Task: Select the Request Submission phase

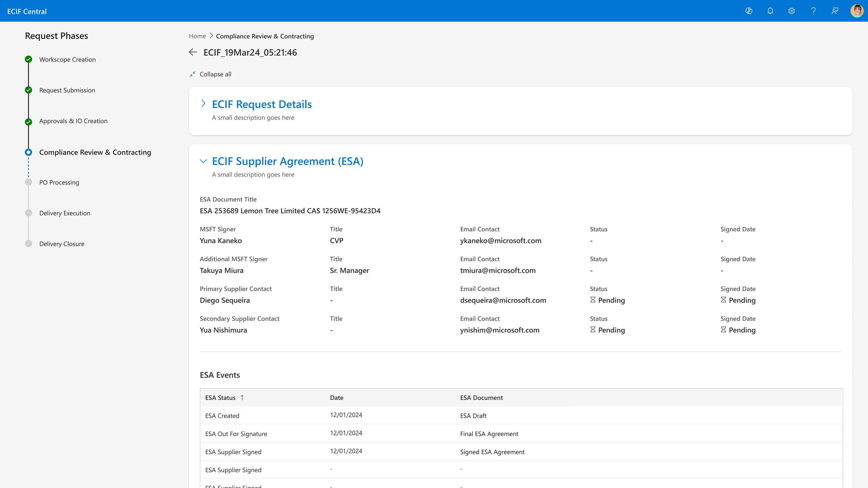Action: 67,90
